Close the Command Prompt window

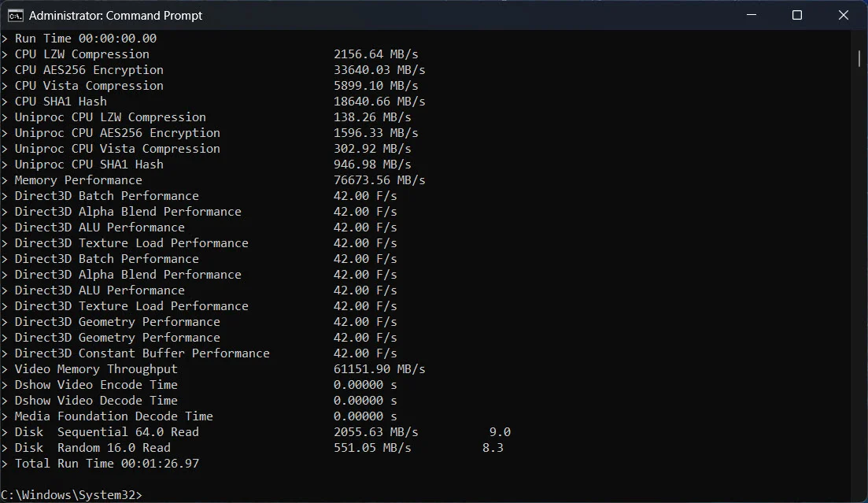pyautogui.click(x=843, y=15)
